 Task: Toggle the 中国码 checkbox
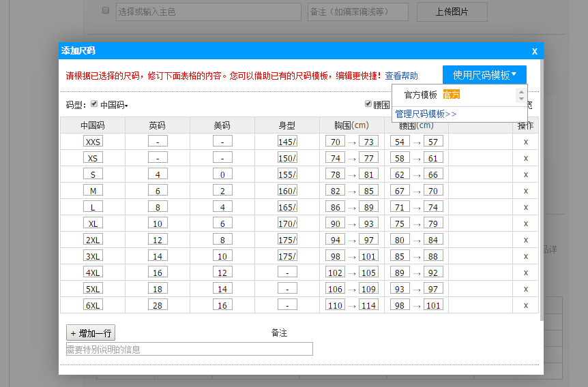[x=94, y=104]
